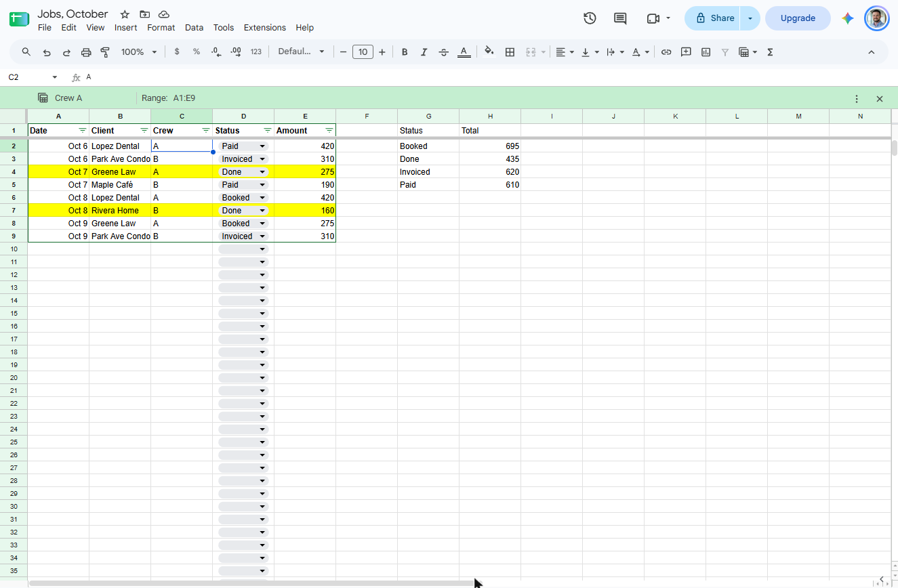Start a video call
This screenshot has width=898, height=588.
pyautogui.click(x=653, y=18)
